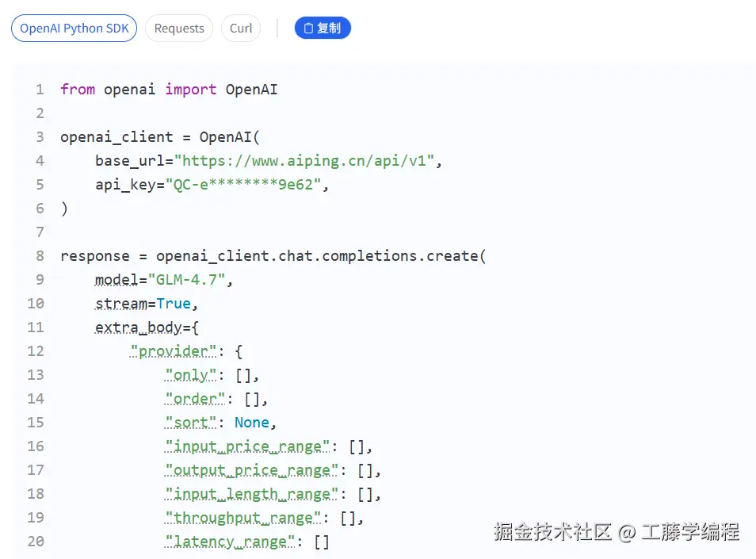
Task: Click the "provider" key on line 12
Action: (173, 351)
